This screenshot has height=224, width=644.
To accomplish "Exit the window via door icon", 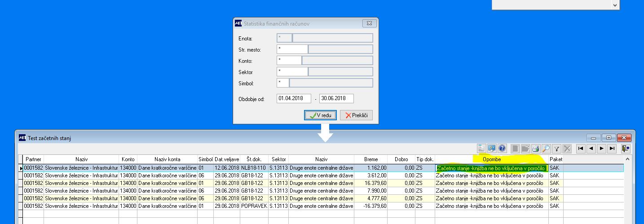I will (x=625, y=149).
